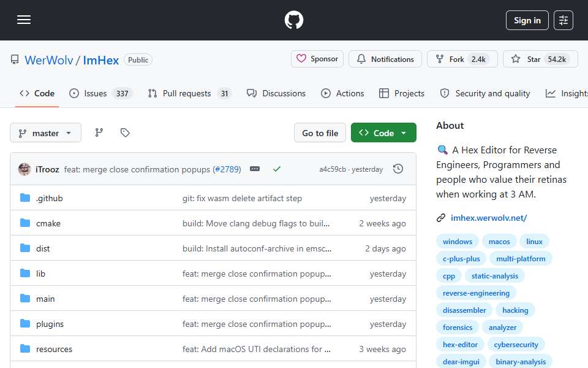The width and height of the screenshot is (588, 368).
Task: Open iTrooz author link
Action: (x=47, y=170)
